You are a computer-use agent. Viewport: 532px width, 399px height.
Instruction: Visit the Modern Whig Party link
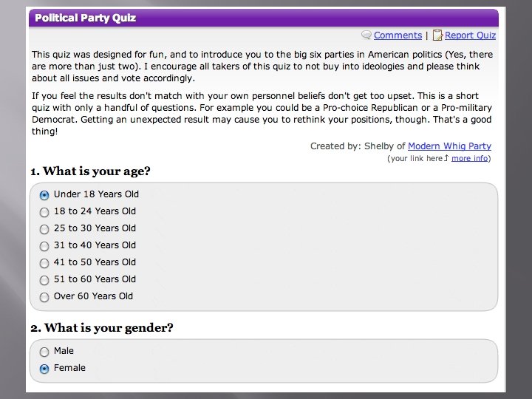(x=449, y=146)
